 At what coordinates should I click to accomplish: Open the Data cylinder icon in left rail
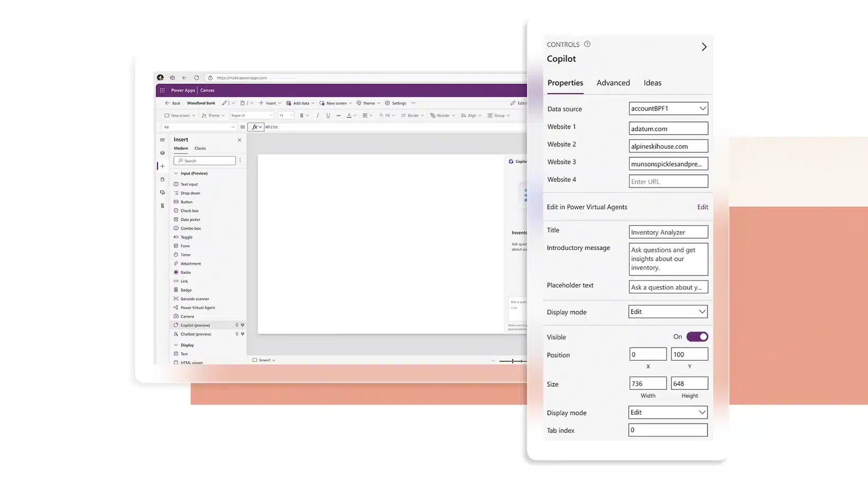[162, 180]
